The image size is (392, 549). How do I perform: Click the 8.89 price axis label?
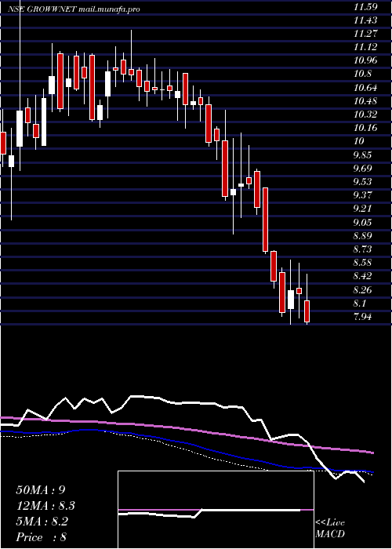coord(364,236)
